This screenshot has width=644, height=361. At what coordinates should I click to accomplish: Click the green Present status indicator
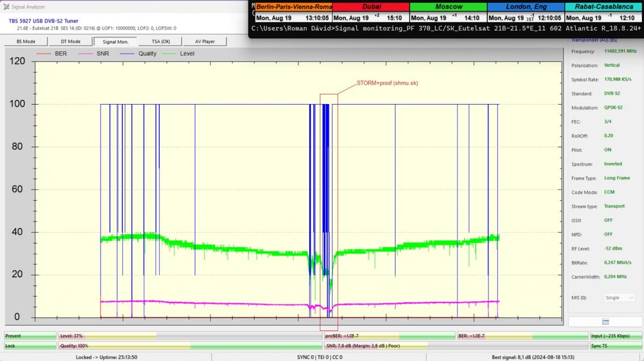click(30, 336)
